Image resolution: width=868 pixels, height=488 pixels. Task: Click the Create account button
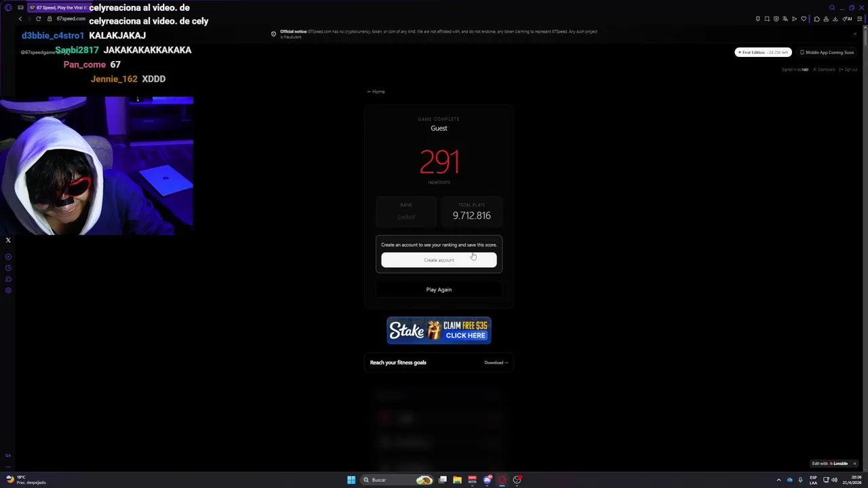coord(439,260)
